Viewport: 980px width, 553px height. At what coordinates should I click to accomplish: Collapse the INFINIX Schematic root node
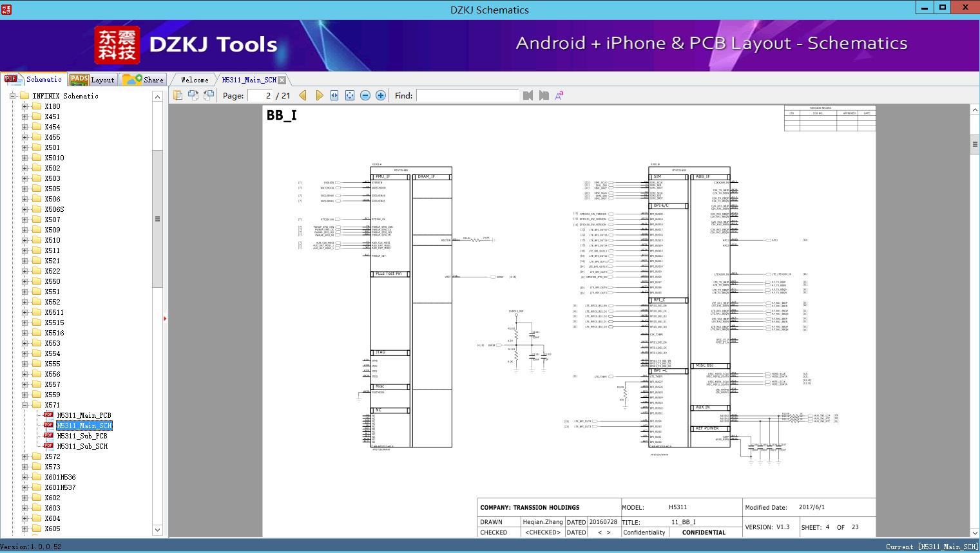[12, 96]
